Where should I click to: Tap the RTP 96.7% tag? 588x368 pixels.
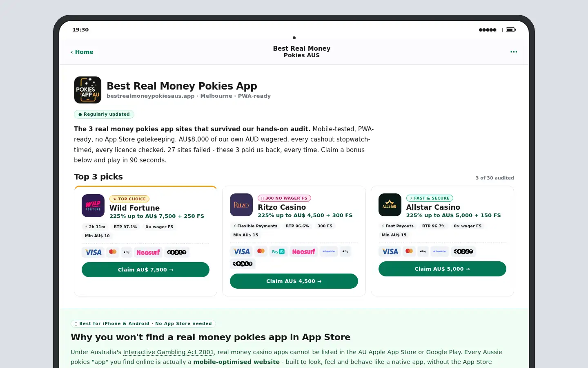pyautogui.click(x=434, y=226)
